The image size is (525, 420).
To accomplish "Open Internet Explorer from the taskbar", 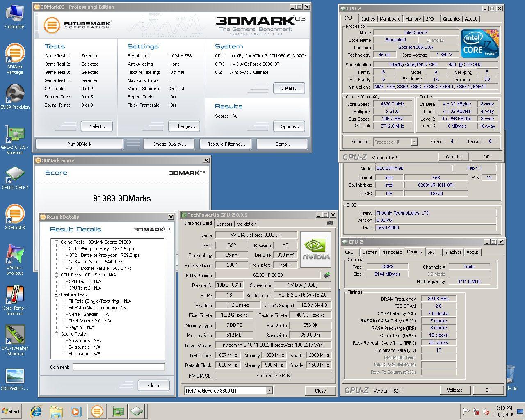I will point(36,411).
